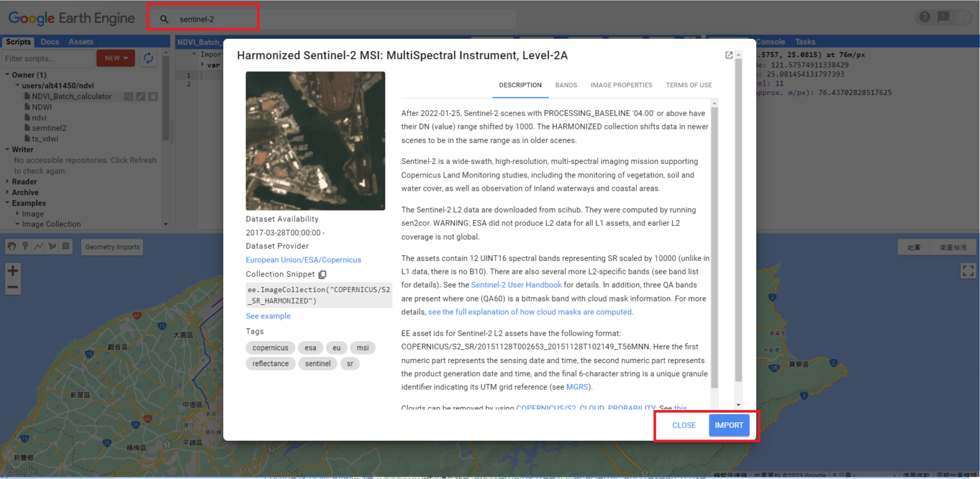The height and width of the screenshot is (479, 980).
Task: Select the rectangle drawing tool
Action: (65, 246)
